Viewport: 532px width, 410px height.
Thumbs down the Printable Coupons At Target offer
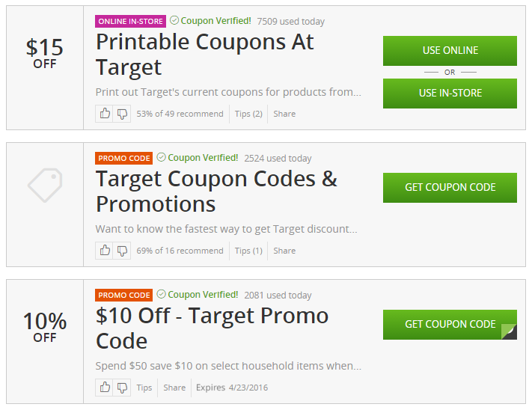[122, 114]
